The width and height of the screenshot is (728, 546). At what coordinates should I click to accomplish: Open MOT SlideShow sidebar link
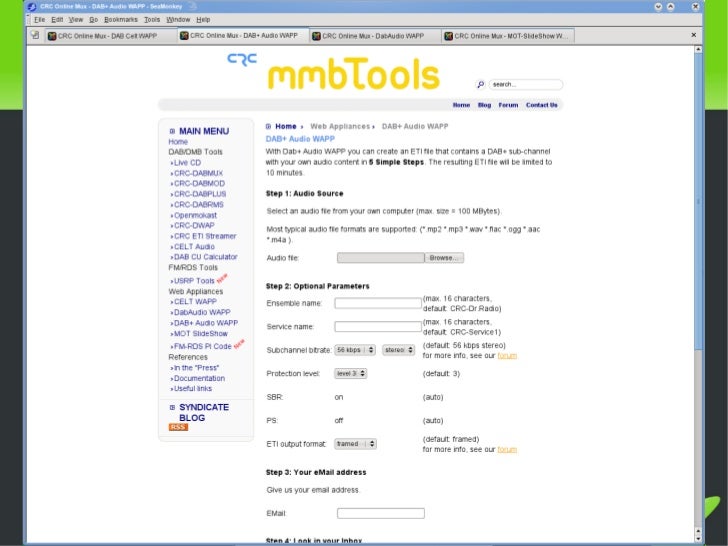coord(201,334)
